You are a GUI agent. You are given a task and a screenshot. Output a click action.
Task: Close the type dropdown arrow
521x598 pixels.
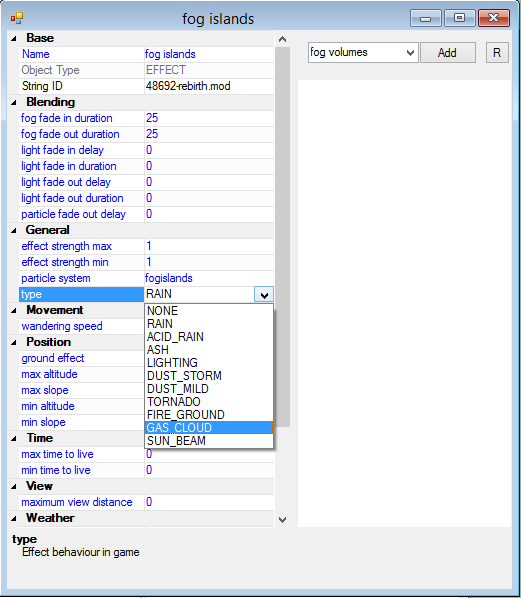click(264, 294)
